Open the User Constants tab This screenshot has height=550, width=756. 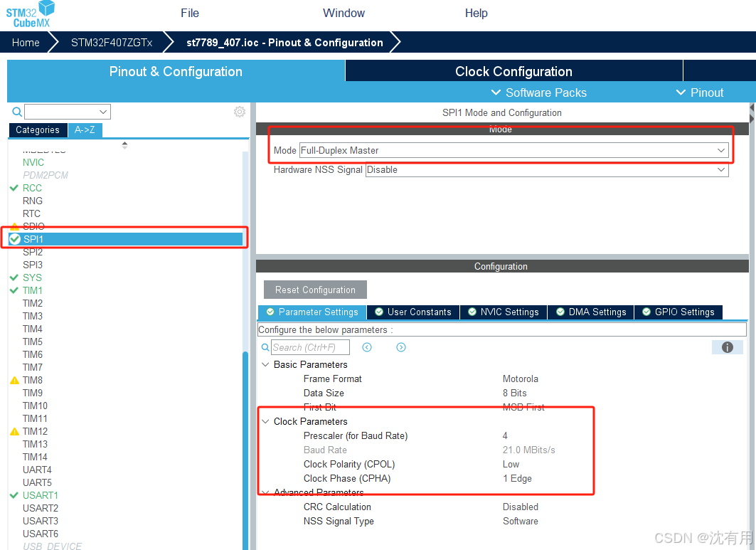click(413, 312)
